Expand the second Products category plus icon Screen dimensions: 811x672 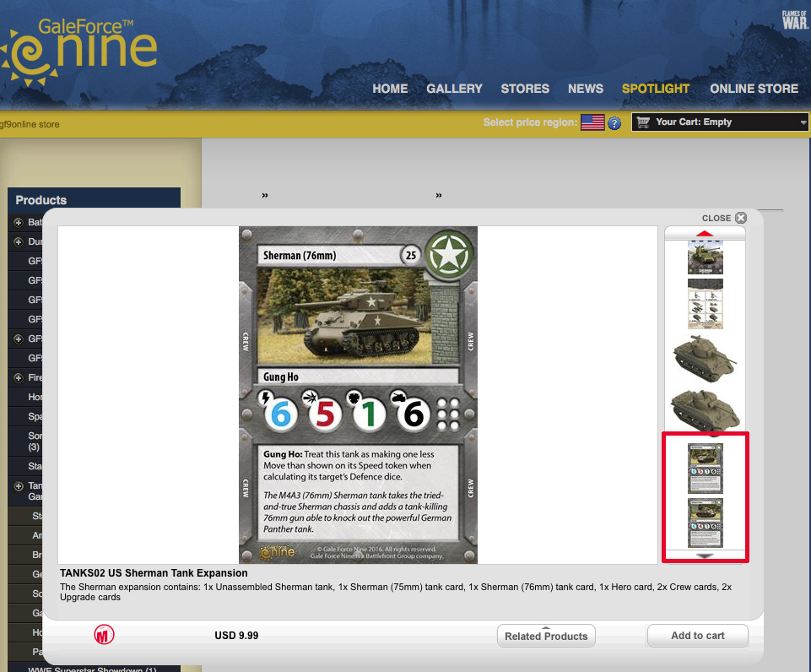[x=19, y=242]
